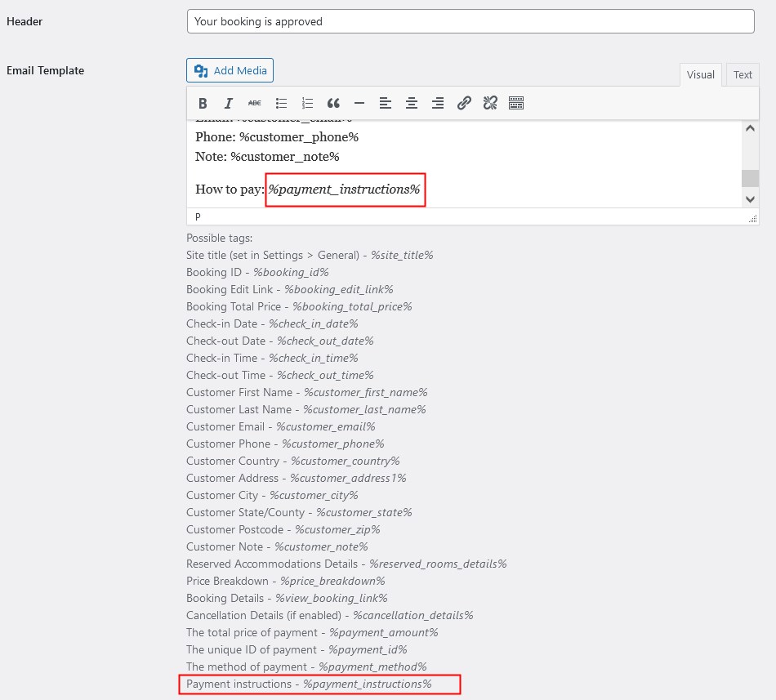This screenshot has width=776, height=700.
Task: Click the %payment_amount% tag
Action: click(x=384, y=633)
